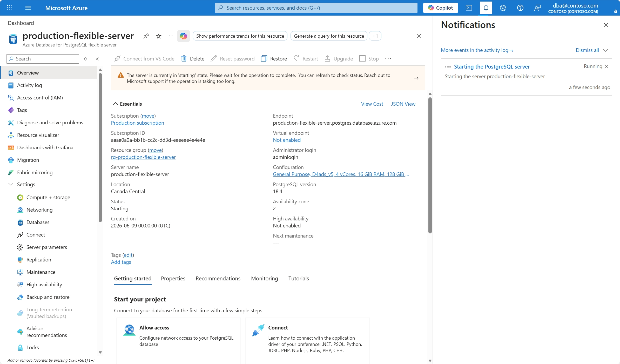Viewport: 620px width, 364px height.
Task: Open the portal hamburger menu
Action: [x=28, y=8]
